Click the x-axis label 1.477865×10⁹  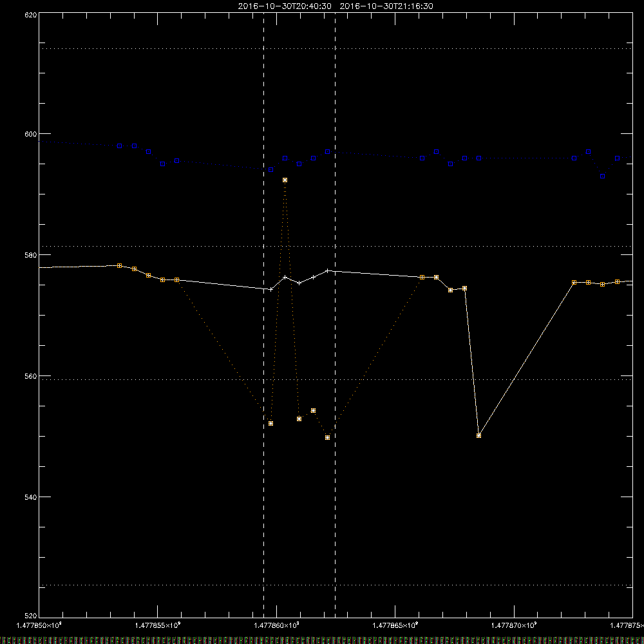395,625
